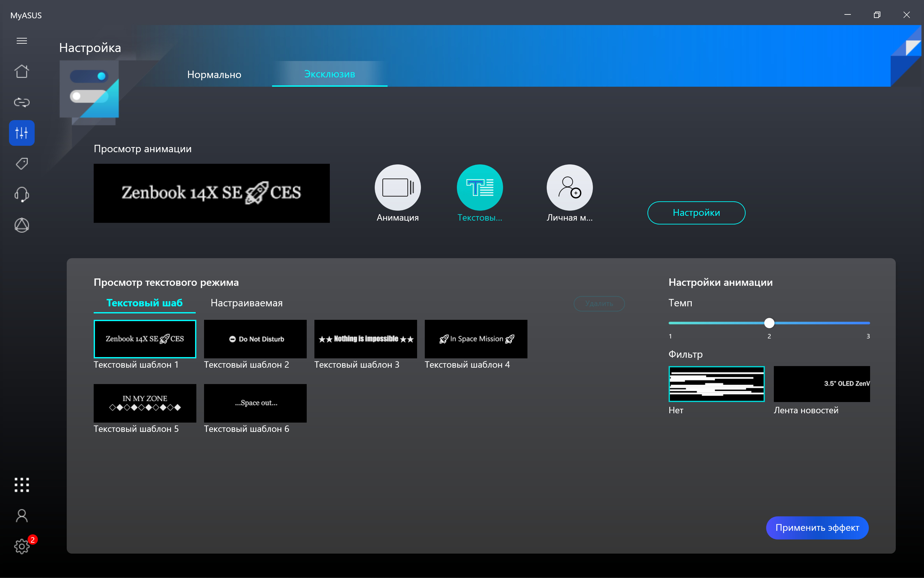Click the Настройки анимации heading
The image size is (924, 578).
(721, 283)
